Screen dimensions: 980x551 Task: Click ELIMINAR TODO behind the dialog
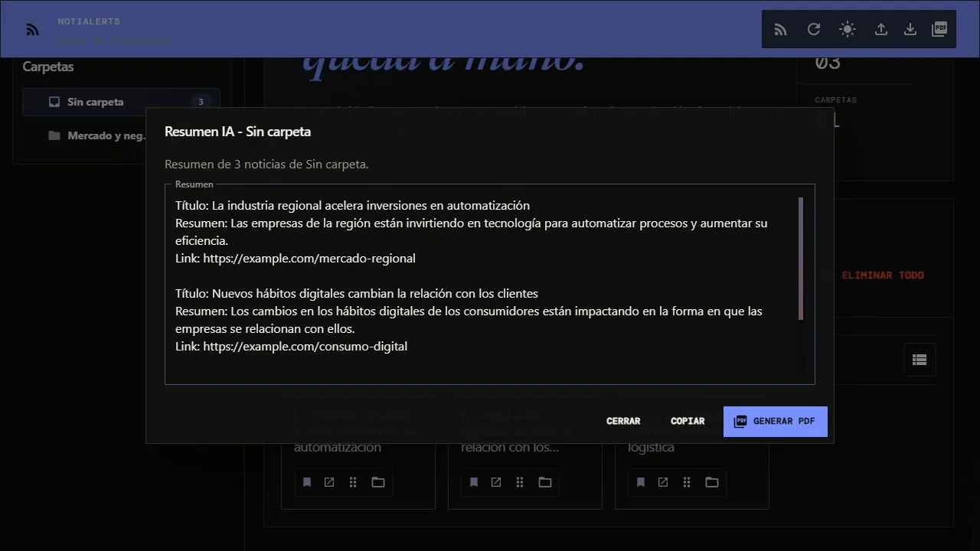tap(883, 275)
